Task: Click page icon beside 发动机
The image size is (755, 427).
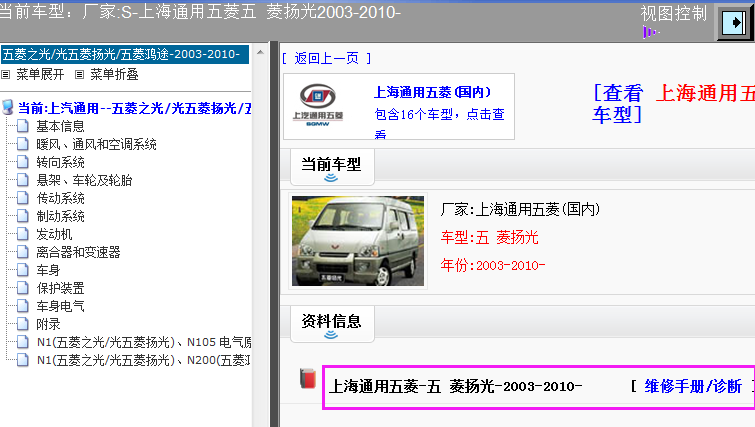Action: pos(23,234)
